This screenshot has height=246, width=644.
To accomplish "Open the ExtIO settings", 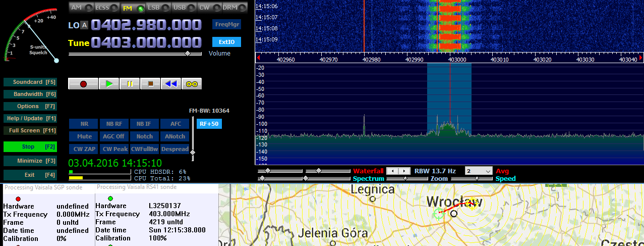I will 226,42.
